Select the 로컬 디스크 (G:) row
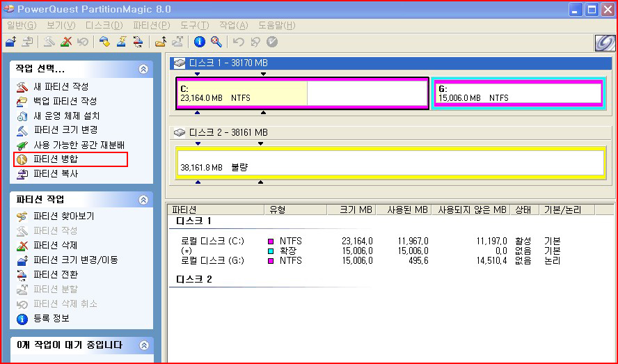 (370, 261)
